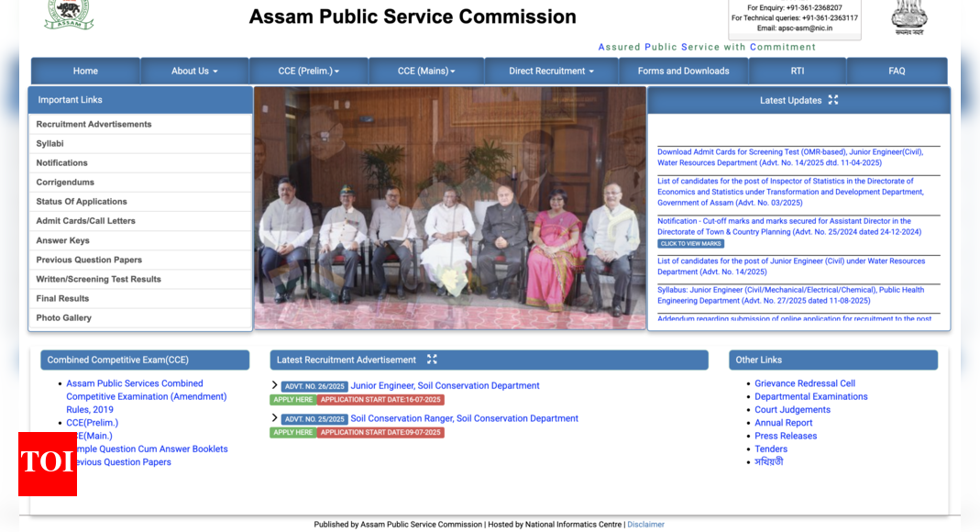Open the সখিয়তী link

click(x=769, y=462)
